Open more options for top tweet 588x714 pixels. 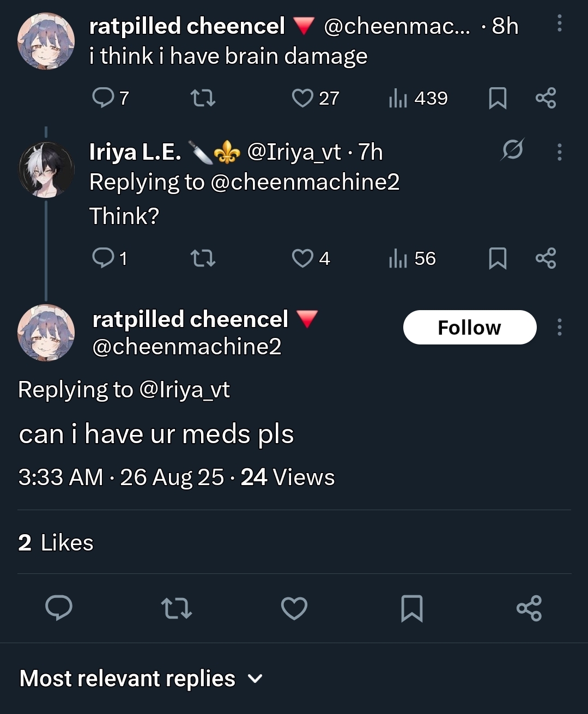[x=559, y=23]
